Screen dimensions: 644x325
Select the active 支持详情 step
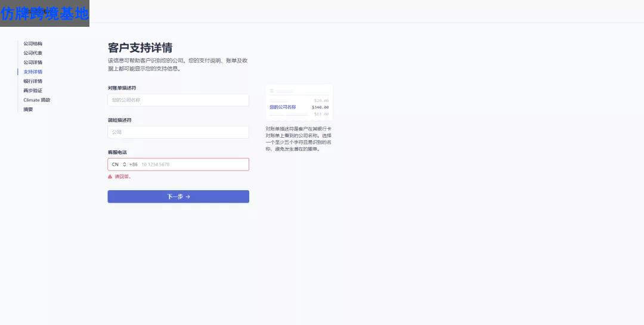(33, 72)
